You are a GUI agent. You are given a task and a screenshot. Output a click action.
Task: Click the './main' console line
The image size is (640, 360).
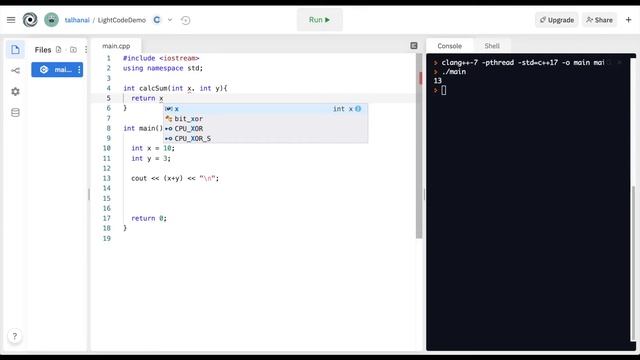[x=454, y=72]
